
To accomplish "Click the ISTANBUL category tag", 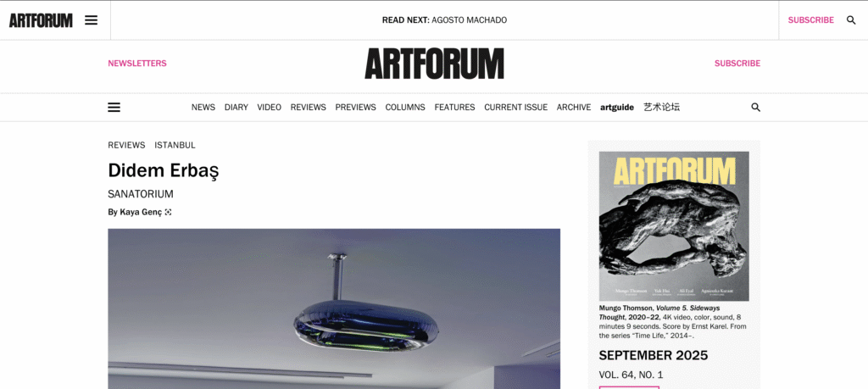I will [175, 145].
